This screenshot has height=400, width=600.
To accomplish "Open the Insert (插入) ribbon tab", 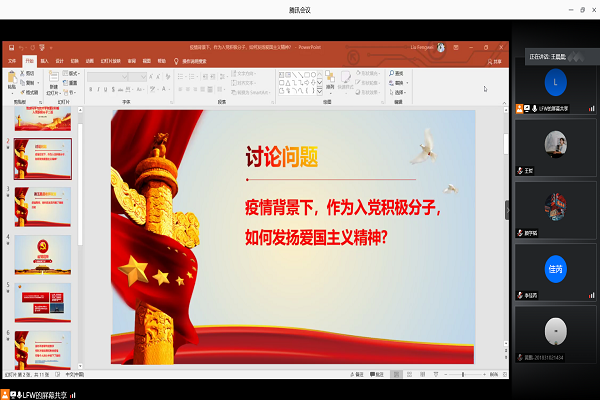I will 43,61.
